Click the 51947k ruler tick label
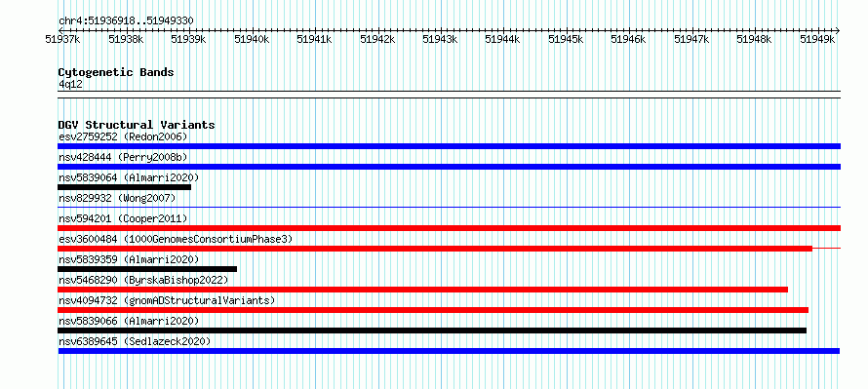This screenshot has height=389, width=868. tap(690, 39)
